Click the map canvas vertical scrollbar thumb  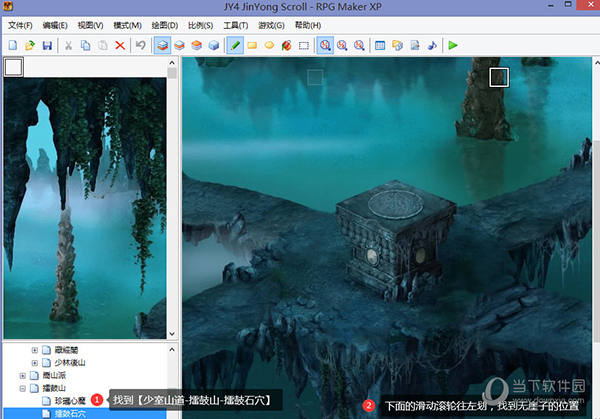(597, 241)
